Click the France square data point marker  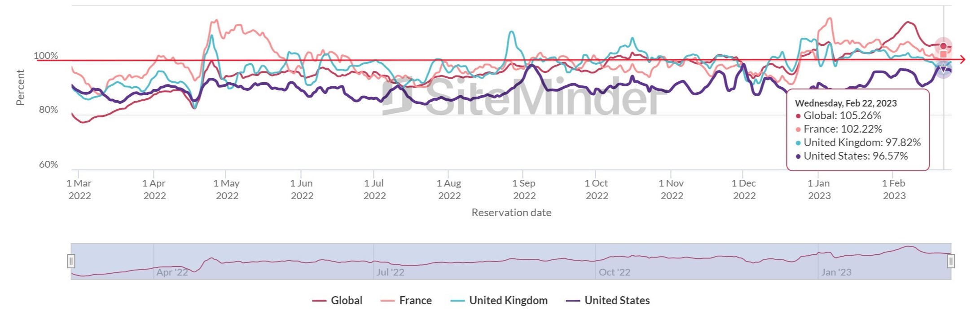(943, 54)
